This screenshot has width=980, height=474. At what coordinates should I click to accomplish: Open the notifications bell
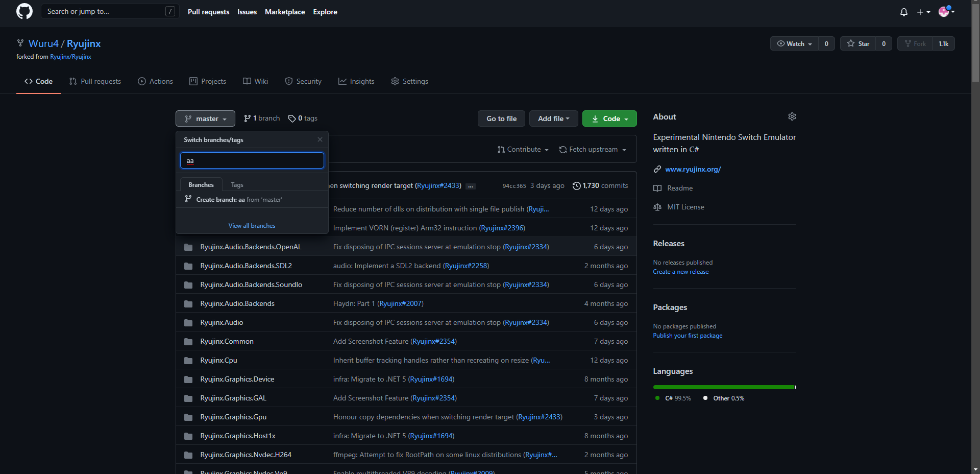pos(903,12)
